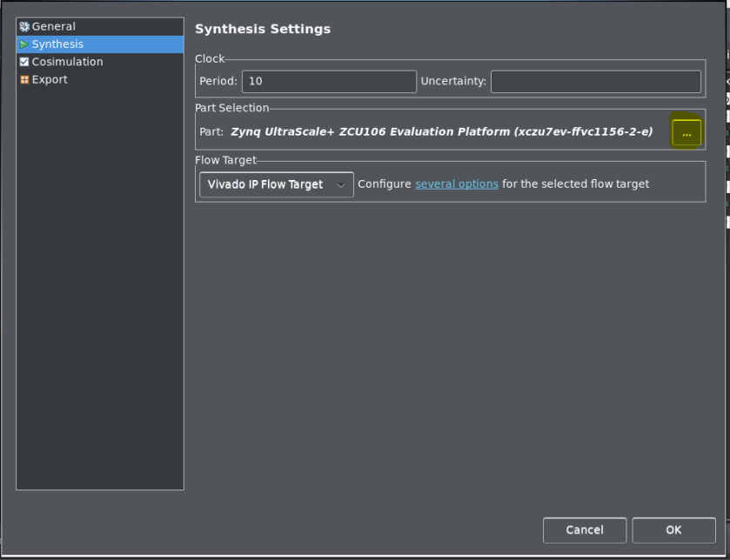730x560 pixels.
Task: Click the 'Period:' label in Clock group
Action: pos(218,82)
